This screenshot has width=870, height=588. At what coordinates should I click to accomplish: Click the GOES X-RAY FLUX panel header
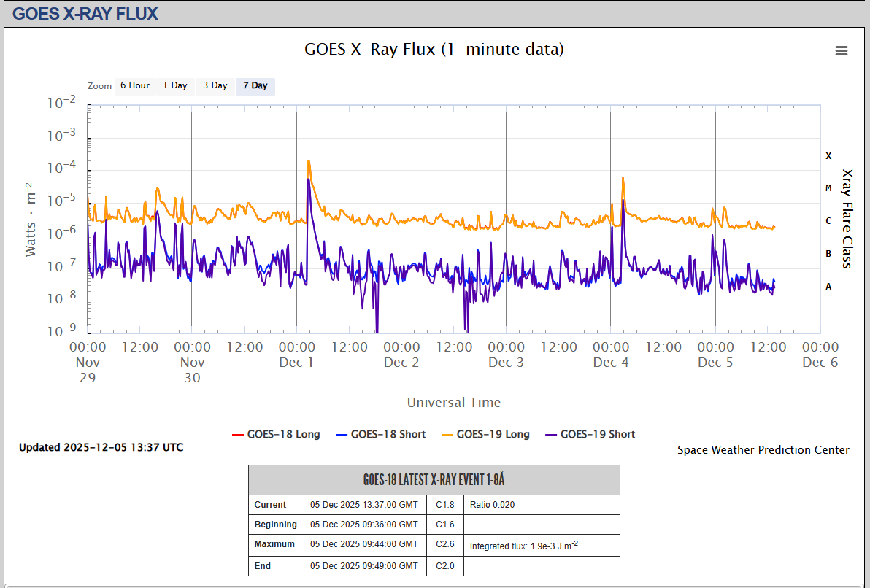(85, 13)
